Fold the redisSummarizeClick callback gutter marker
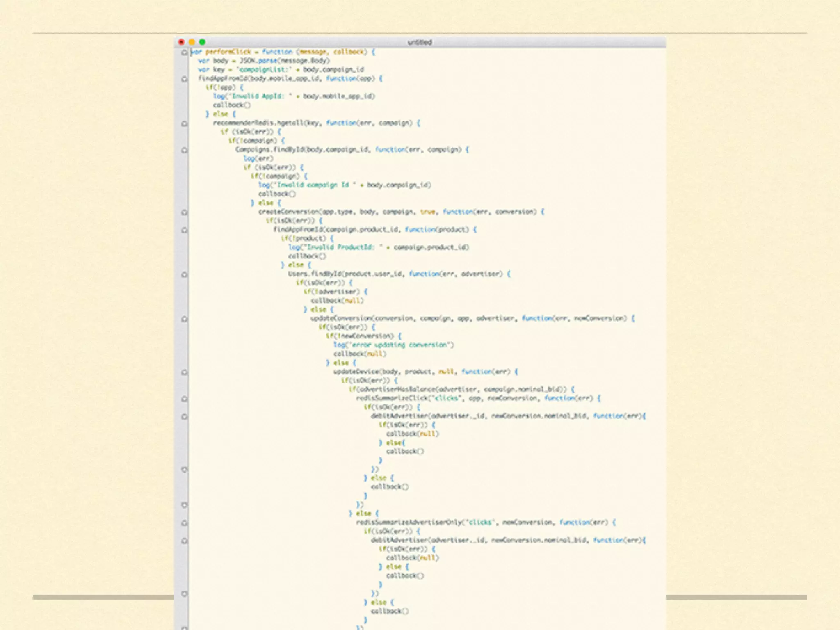The image size is (840, 630). [184, 399]
